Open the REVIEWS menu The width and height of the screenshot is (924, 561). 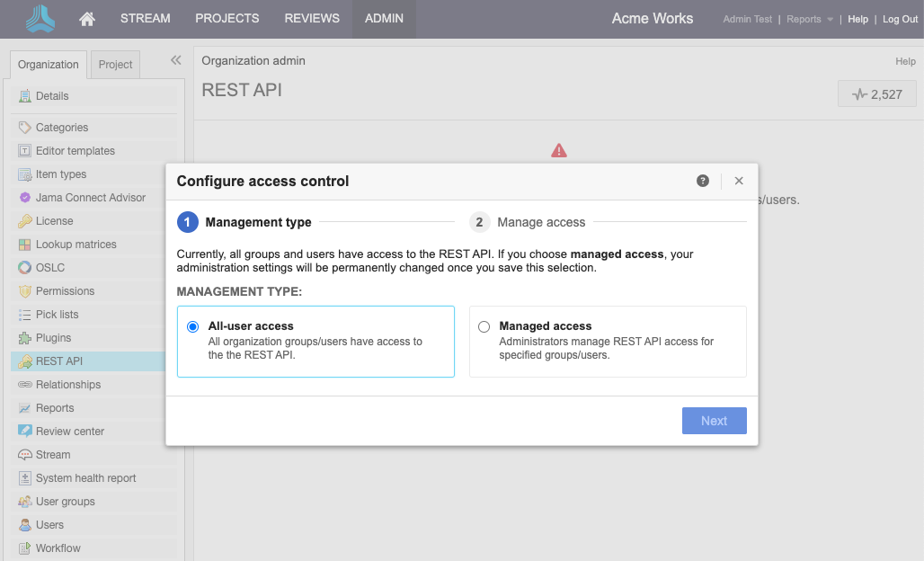pyautogui.click(x=312, y=18)
